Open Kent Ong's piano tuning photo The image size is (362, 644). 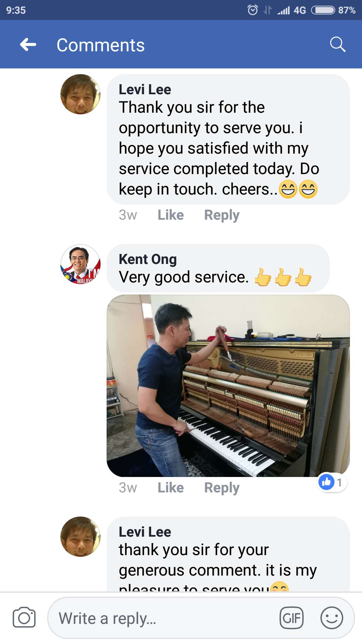click(228, 386)
